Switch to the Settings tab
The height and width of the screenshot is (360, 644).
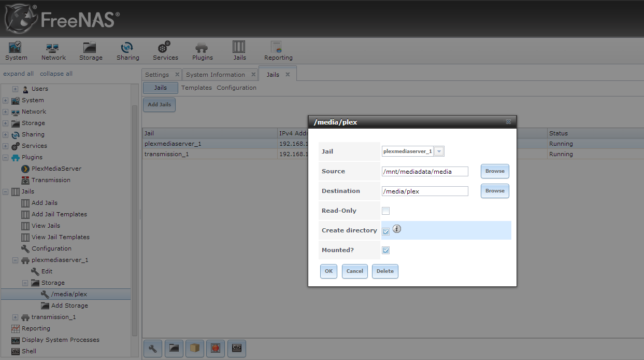coord(157,75)
